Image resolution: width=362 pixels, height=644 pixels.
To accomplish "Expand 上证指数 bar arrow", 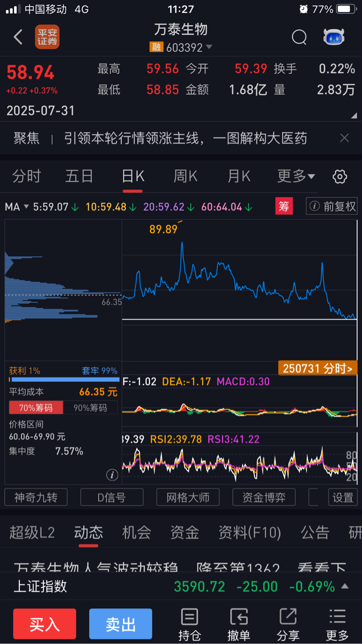I will 345,586.
